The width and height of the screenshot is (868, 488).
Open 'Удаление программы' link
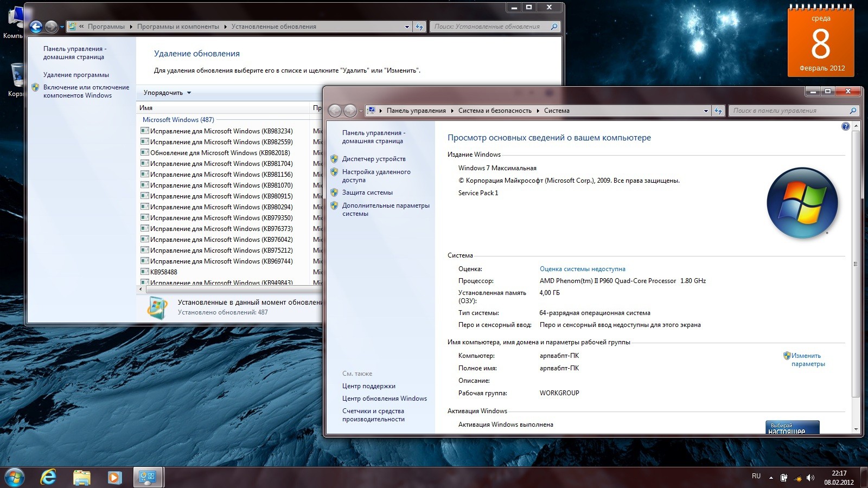[76, 75]
